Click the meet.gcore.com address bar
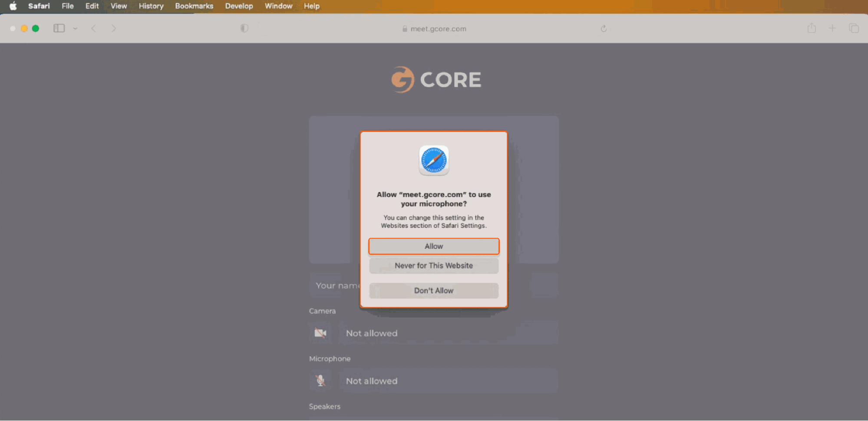 [434, 29]
